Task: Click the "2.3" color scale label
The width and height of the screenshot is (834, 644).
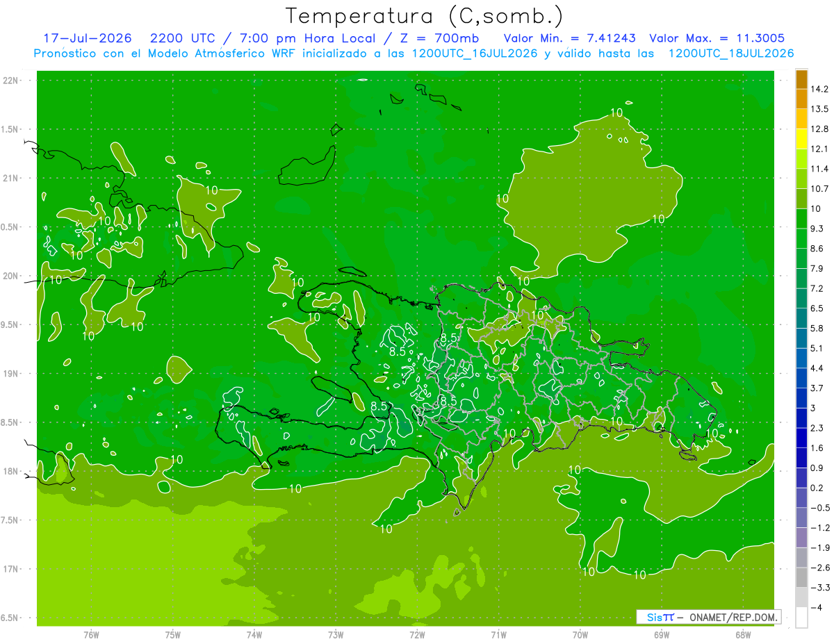Action: point(818,428)
